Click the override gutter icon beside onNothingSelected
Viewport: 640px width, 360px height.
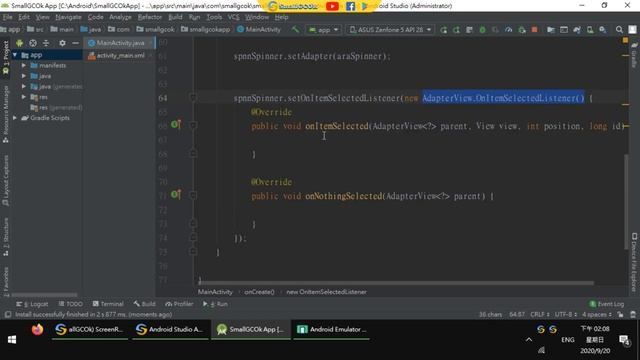[176, 194]
